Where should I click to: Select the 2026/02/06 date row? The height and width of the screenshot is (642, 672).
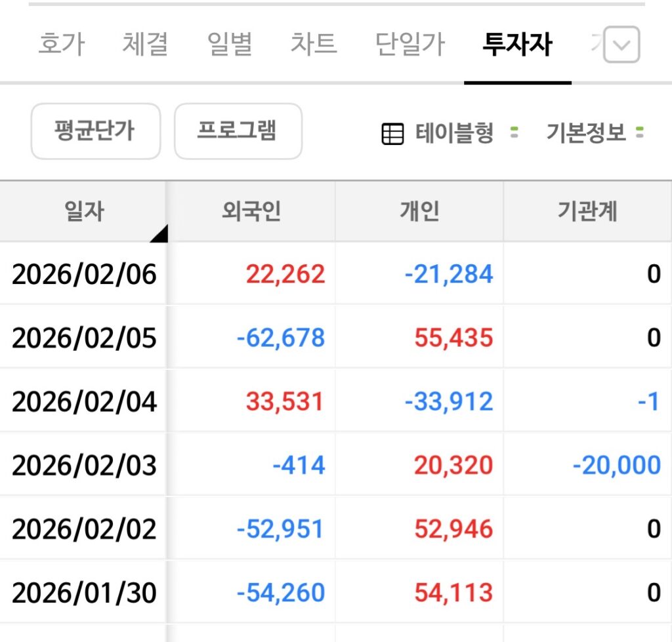tap(84, 274)
